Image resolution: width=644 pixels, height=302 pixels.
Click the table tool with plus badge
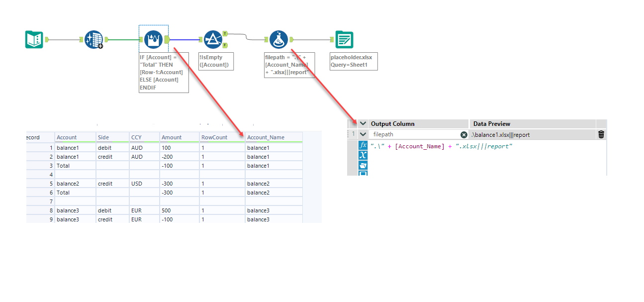click(x=94, y=39)
